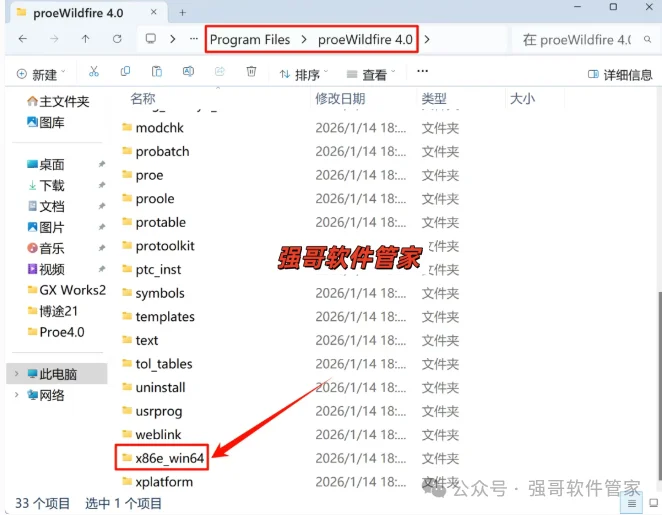Screen dimensions: 662x515
Task: Expand chevron between Program Files and proeWildfire
Action: pyautogui.click(x=304, y=40)
